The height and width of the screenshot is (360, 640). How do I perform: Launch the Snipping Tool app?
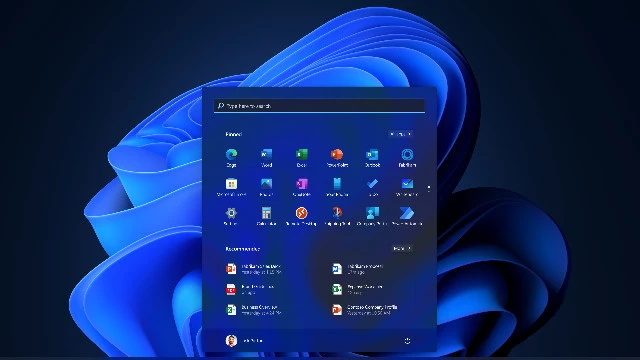pos(337,216)
